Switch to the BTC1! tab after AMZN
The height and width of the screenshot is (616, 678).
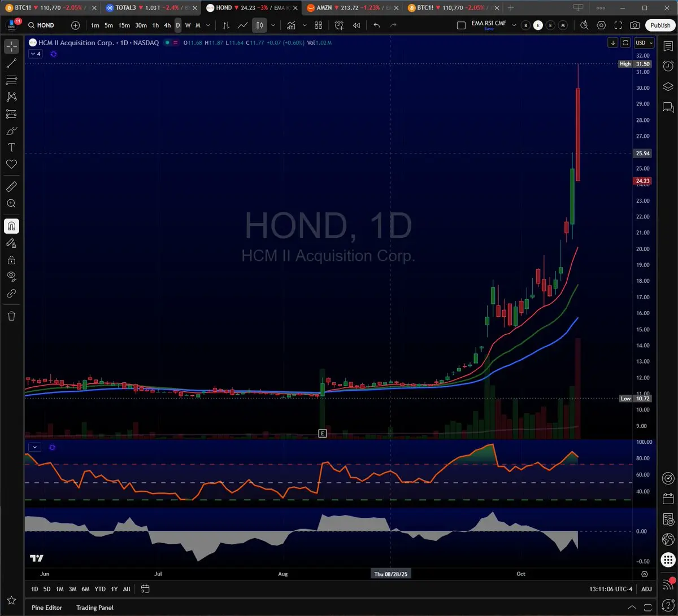[452, 8]
